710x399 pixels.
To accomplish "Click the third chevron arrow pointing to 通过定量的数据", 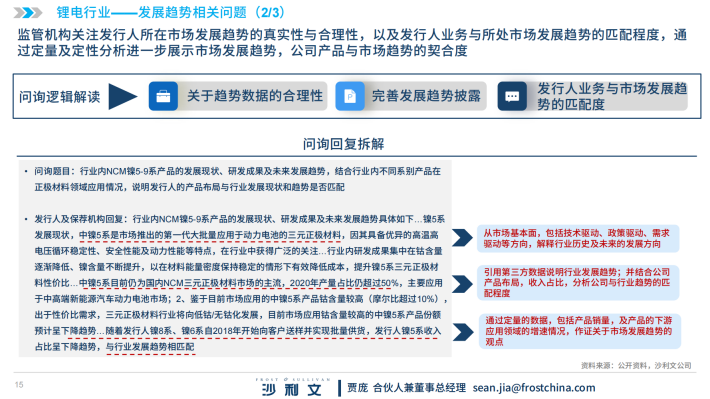I will [x=463, y=332].
